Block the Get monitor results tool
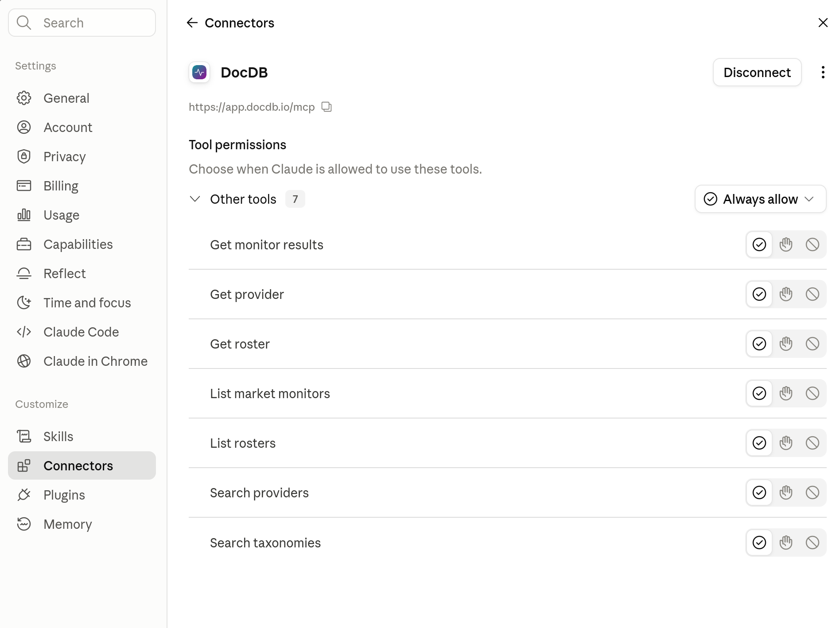Image resolution: width=840 pixels, height=628 pixels. pyautogui.click(x=813, y=244)
